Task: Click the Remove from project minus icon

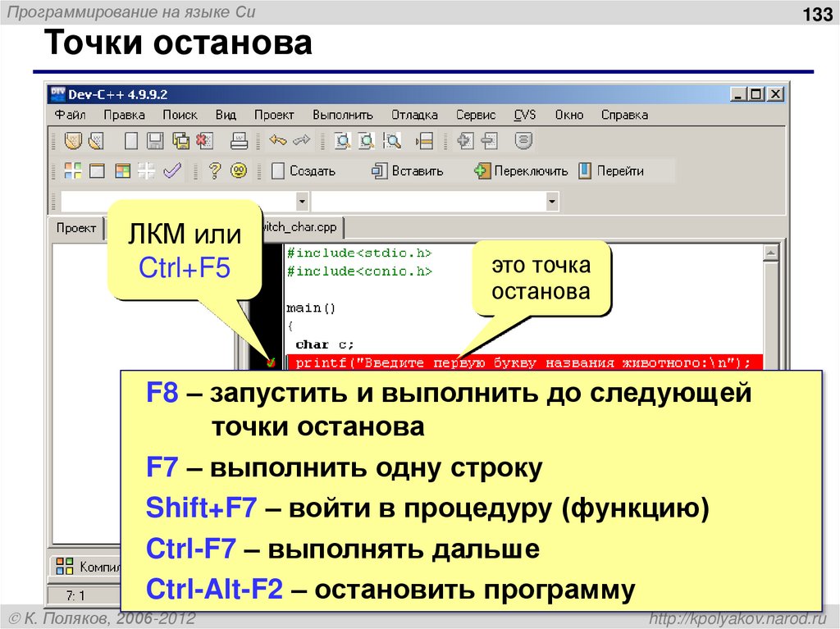Action: click(489, 141)
